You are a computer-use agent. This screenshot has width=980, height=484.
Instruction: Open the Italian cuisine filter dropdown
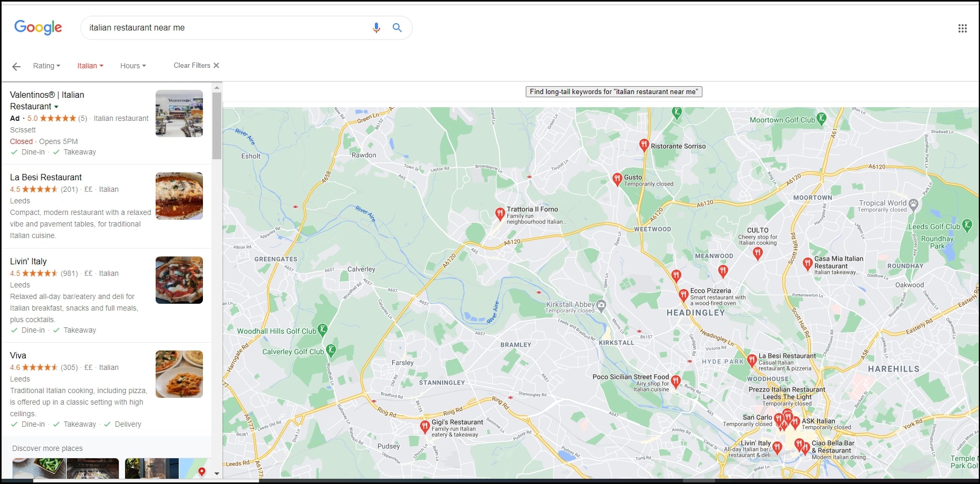(x=90, y=66)
